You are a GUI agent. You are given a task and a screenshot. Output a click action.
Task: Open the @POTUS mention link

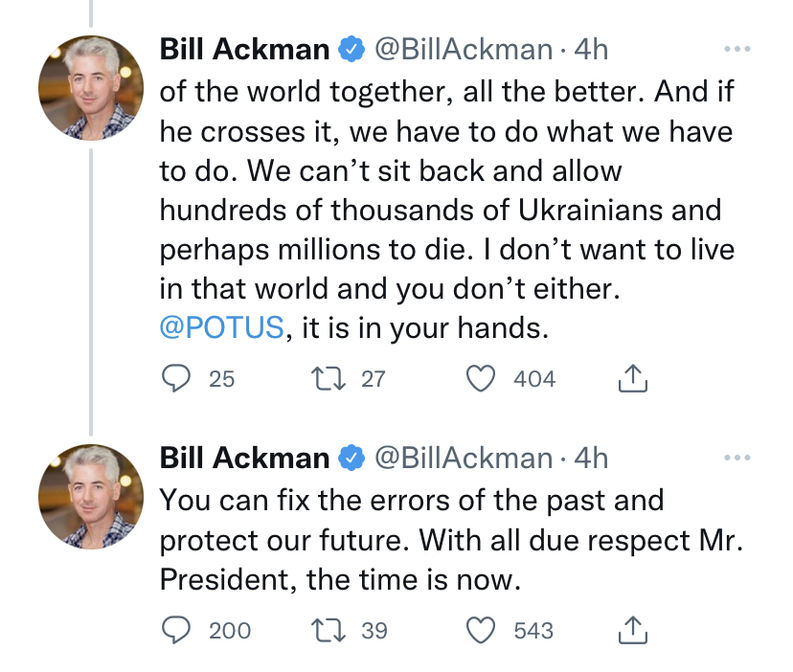click(222, 327)
